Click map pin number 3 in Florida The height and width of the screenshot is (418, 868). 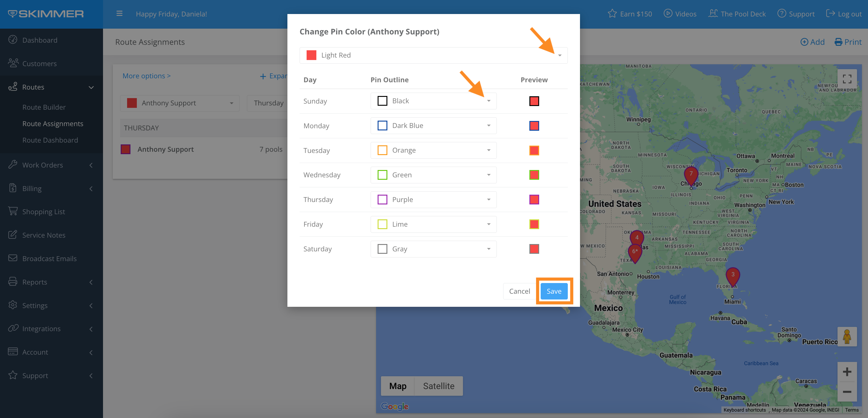point(733,276)
